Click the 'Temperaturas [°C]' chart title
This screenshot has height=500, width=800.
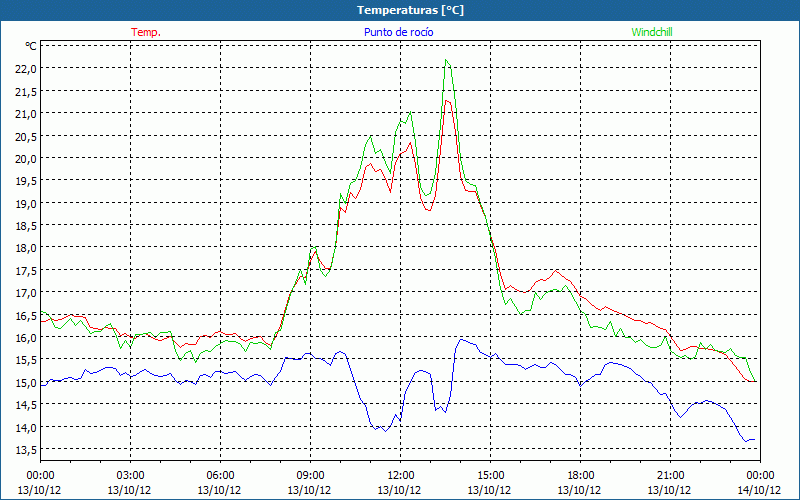[x=410, y=10]
